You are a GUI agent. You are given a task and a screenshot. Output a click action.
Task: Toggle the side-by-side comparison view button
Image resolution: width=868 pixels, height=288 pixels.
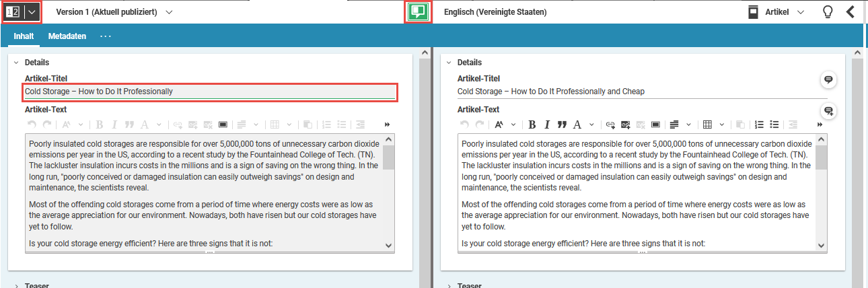13,12
